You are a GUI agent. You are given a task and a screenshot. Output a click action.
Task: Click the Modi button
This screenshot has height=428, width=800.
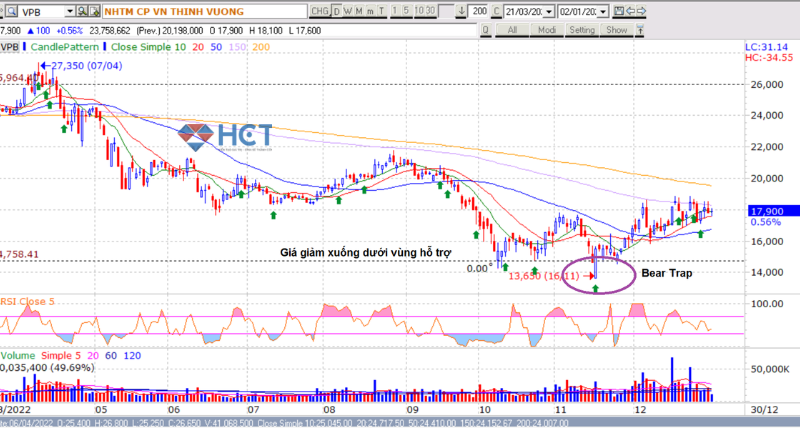(x=547, y=30)
